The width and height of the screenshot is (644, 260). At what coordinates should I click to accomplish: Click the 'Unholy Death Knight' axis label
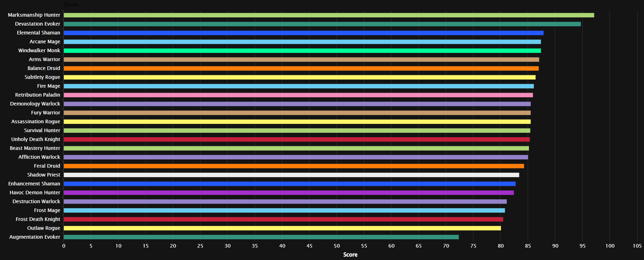[36, 139]
